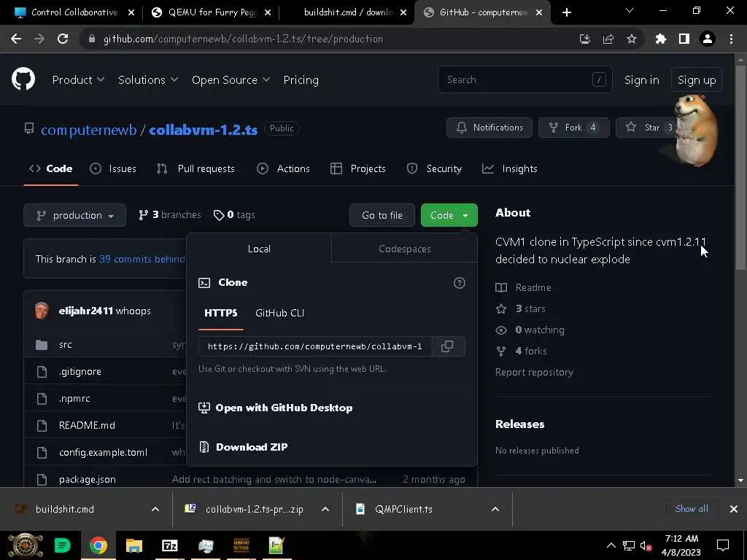Click 39 commits behind link

pyautogui.click(x=142, y=259)
